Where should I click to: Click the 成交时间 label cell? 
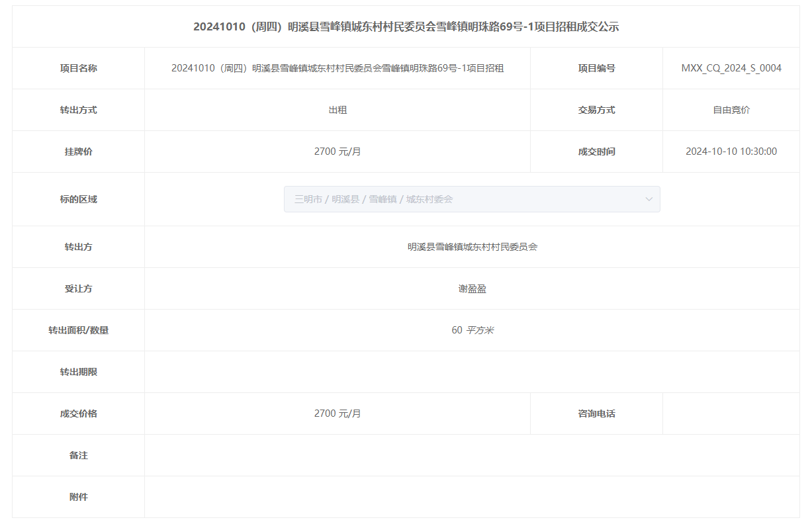point(596,152)
